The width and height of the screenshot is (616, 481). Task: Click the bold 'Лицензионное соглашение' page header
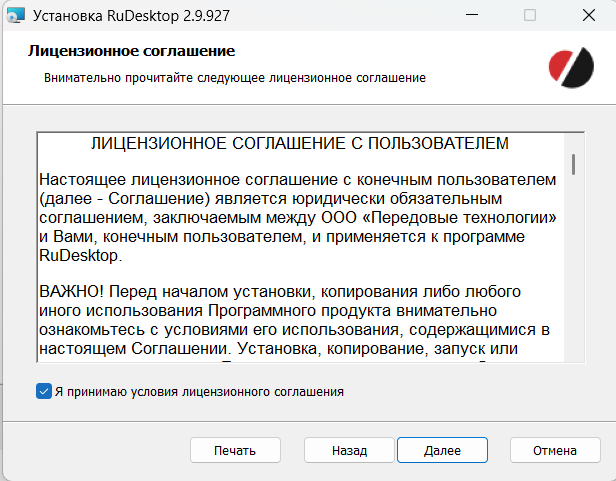tap(131, 50)
